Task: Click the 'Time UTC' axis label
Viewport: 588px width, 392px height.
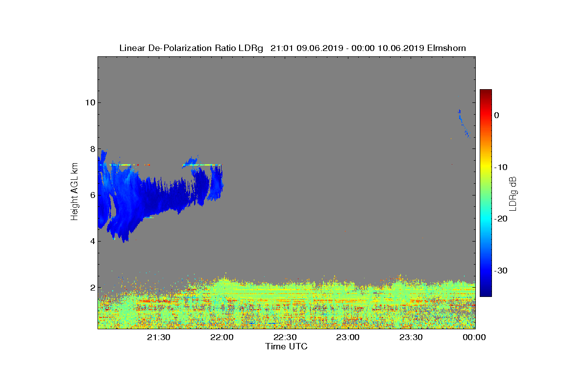Action: point(286,346)
